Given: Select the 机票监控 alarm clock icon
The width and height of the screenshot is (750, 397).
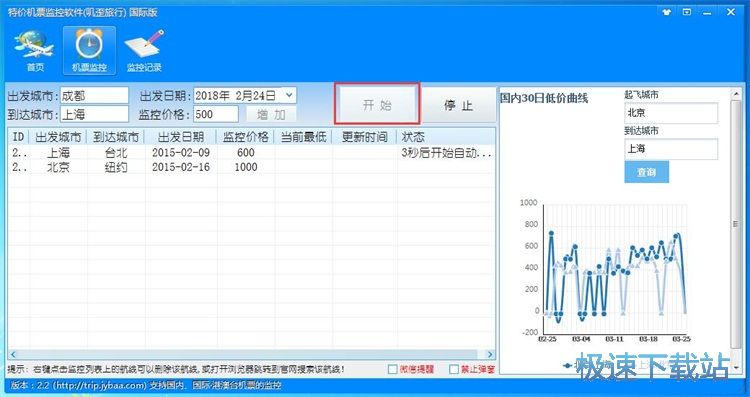Looking at the screenshot, I should pyautogui.click(x=89, y=50).
